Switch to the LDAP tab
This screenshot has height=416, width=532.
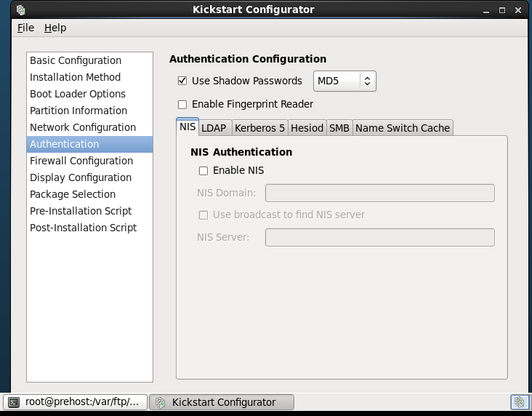click(214, 128)
